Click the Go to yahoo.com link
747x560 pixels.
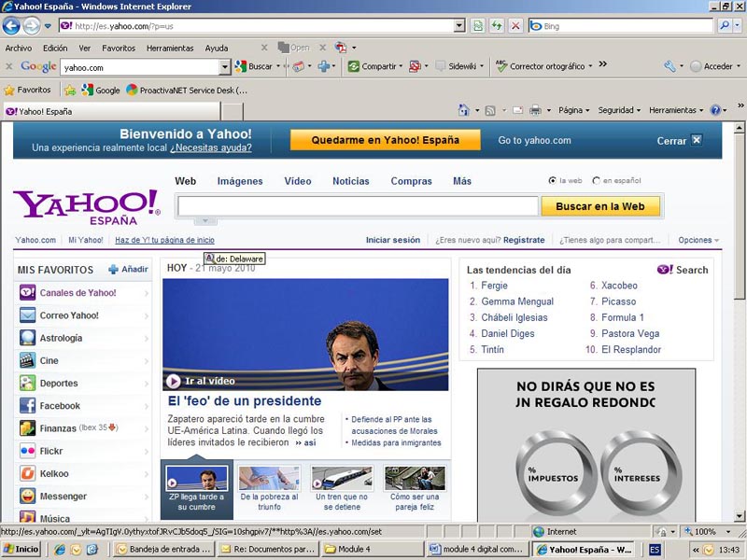point(534,141)
